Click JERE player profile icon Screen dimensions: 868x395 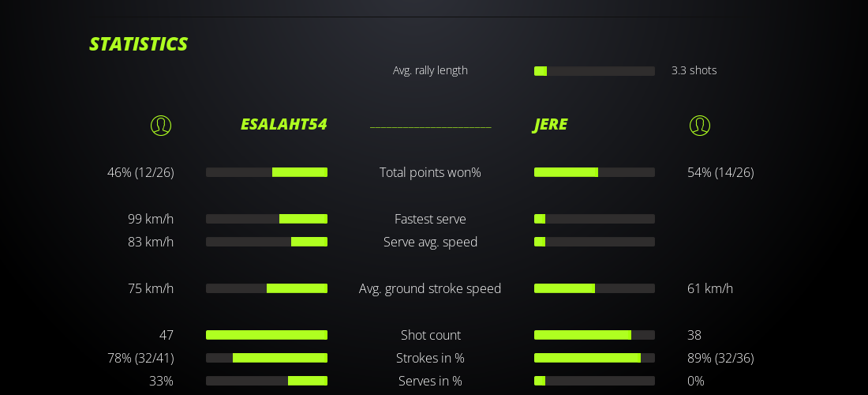pyautogui.click(x=700, y=126)
